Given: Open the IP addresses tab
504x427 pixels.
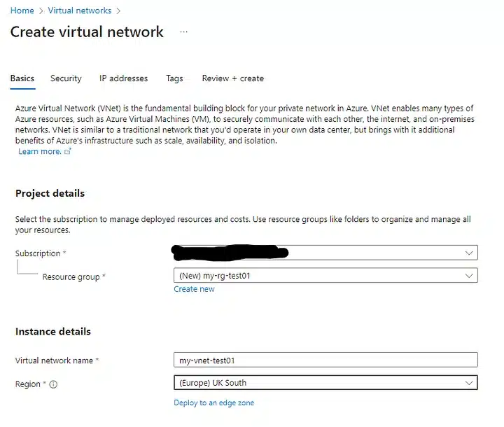Looking at the screenshot, I should click(123, 78).
